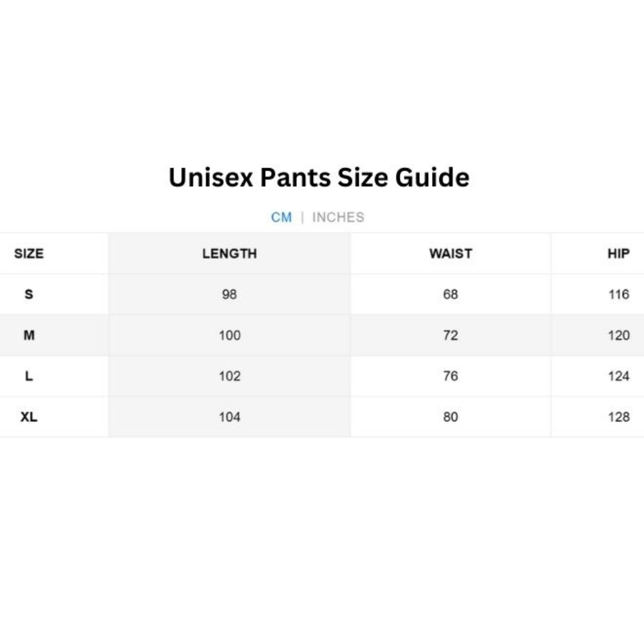This screenshot has height=644, width=644.
Task: Click waist value 72 in table
Action: click(x=451, y=335)
